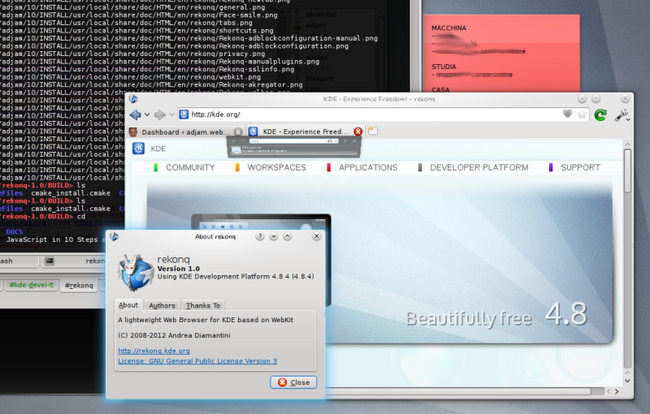Click the rekonq mascot logo in About dialog

tap(135, 272)
